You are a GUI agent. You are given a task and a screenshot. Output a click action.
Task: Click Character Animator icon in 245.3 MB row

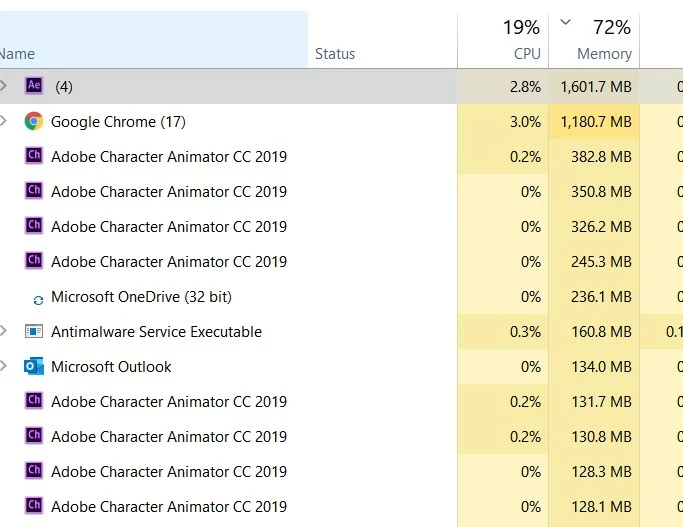coord(34,260)
